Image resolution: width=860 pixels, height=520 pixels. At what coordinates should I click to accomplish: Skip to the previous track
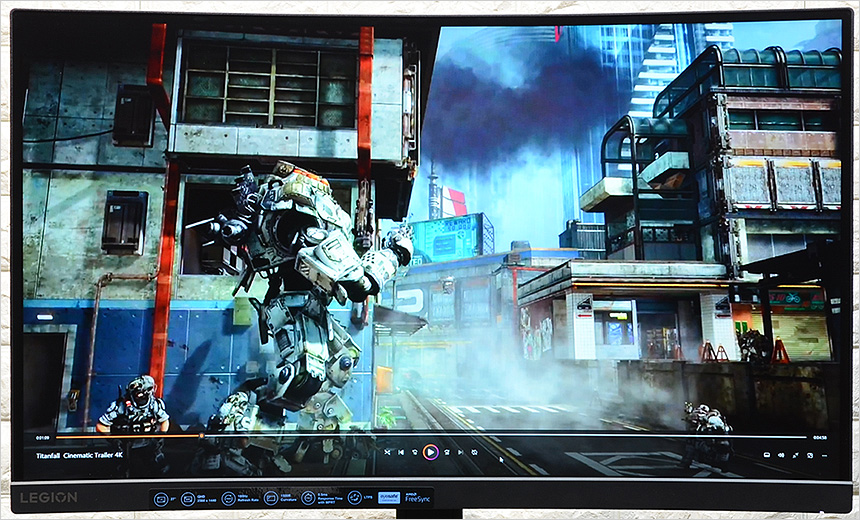(402, 452)
